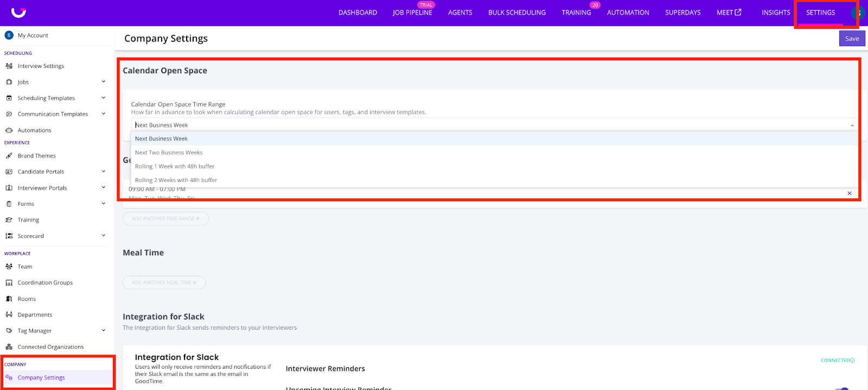Open the Dashboard tab
868x390 pixels.
(x=358, y=12)
